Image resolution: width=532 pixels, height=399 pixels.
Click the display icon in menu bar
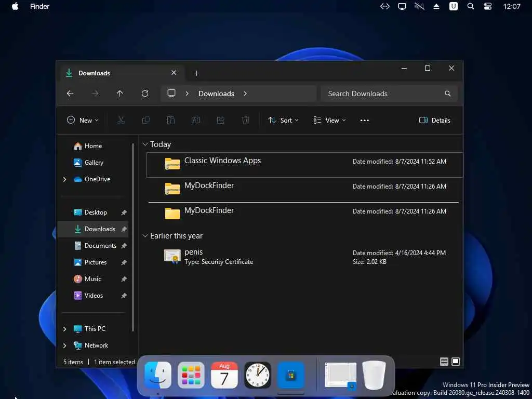[402, 6]
